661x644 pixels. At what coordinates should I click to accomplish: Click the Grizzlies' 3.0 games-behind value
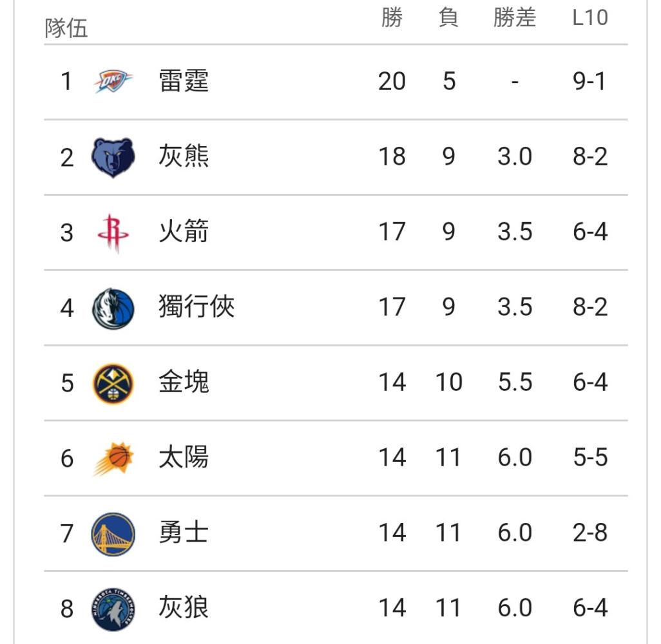(514, 156)
